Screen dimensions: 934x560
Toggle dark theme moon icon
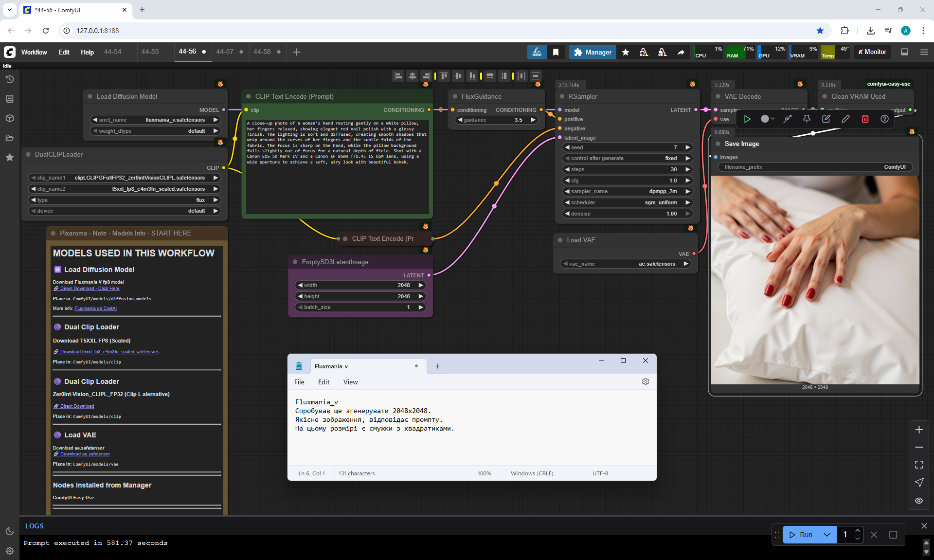point(9,531)
